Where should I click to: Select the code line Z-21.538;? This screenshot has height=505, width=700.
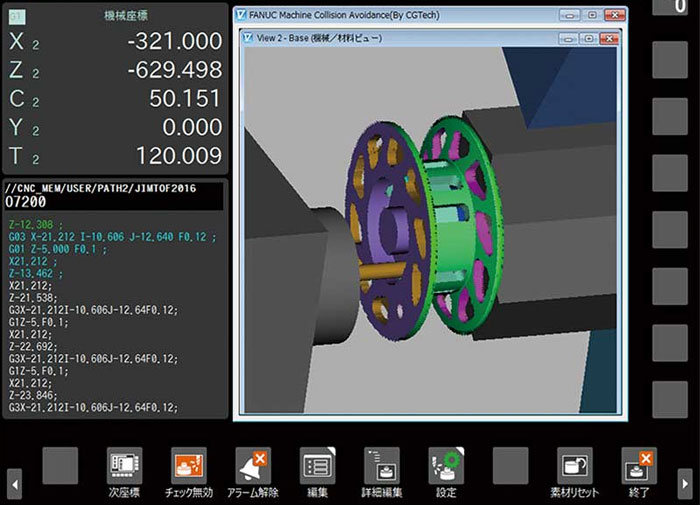point(33,298)
